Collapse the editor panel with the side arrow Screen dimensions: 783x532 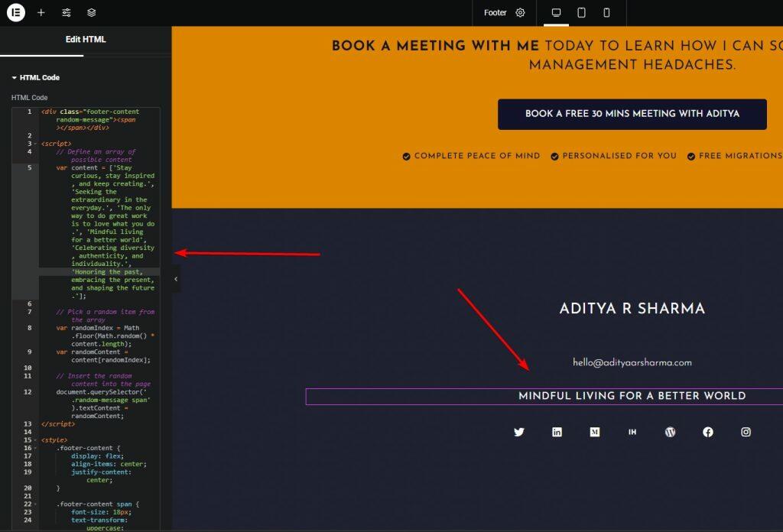click(x=174, y=279)
